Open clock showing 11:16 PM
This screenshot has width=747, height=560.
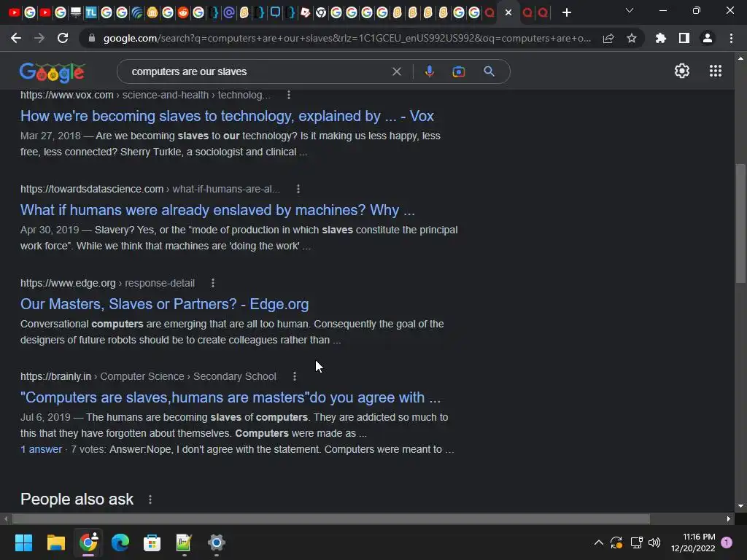click(x=693, y=542)
